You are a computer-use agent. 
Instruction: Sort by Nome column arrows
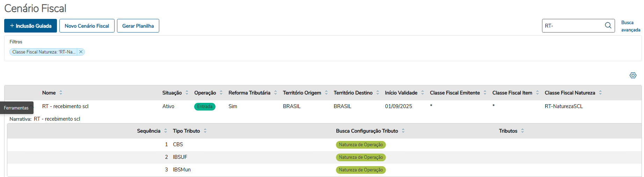tap(61, 93)
